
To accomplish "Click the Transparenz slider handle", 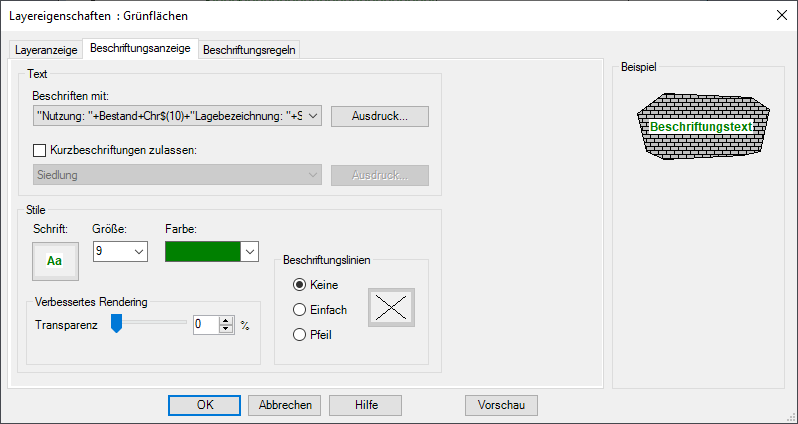I will (117, 323).
